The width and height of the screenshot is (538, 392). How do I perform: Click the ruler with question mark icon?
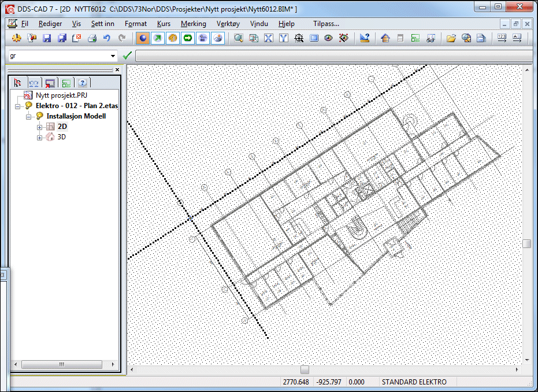(x=365, y=38)
